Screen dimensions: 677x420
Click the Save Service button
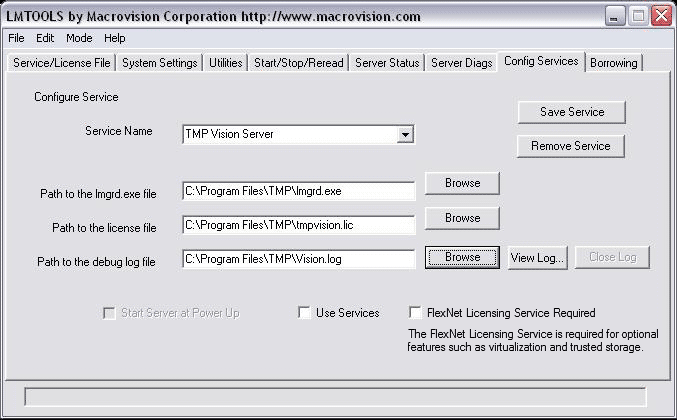coord(571,112)
